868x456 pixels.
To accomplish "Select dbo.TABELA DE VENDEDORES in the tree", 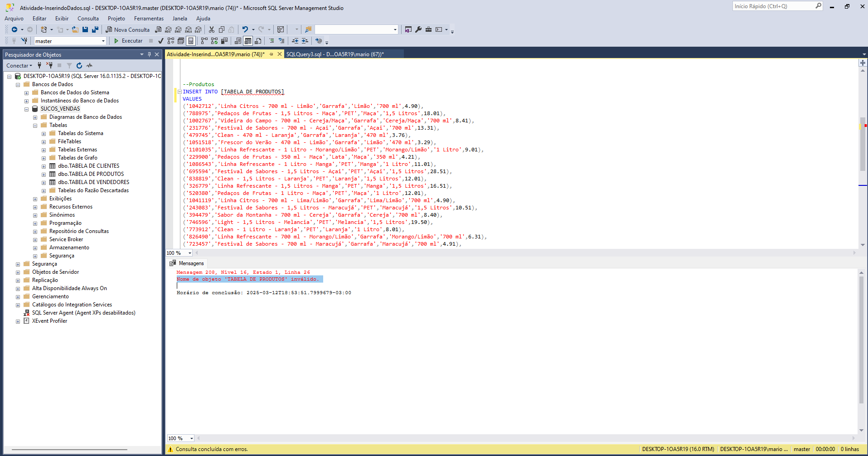I will pos(93,182).
